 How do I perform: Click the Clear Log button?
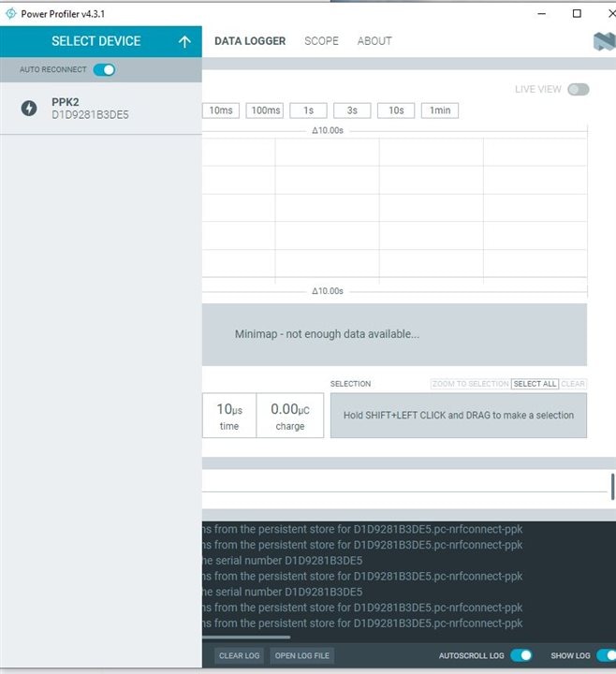point(239,655)
